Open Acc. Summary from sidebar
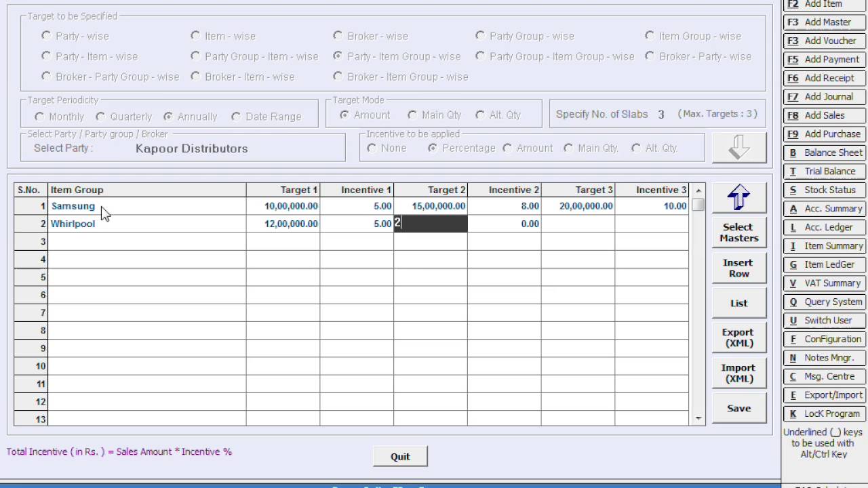The width and height of the screenshot is (868, 488). (x=824, y=209)
